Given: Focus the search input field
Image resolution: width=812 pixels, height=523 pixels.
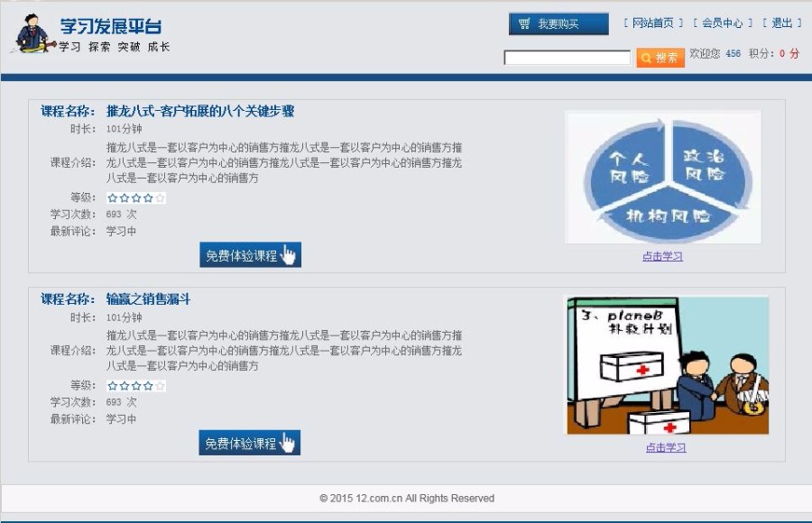Looking at the screenshot, I should (567, 58).
